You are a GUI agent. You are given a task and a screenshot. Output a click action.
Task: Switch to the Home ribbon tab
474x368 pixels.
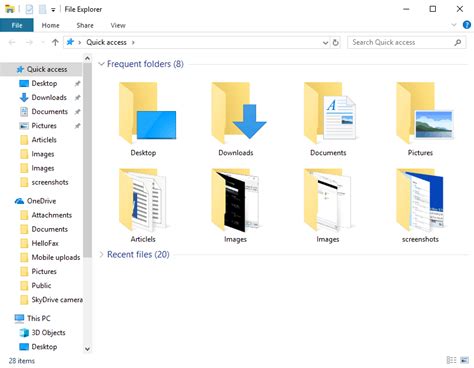[50, 25]
